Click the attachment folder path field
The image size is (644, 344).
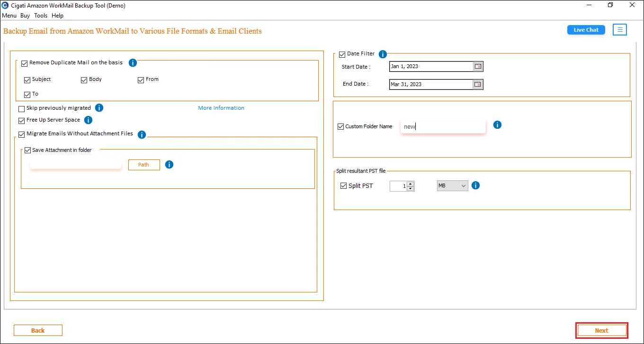tap(76, 165)
